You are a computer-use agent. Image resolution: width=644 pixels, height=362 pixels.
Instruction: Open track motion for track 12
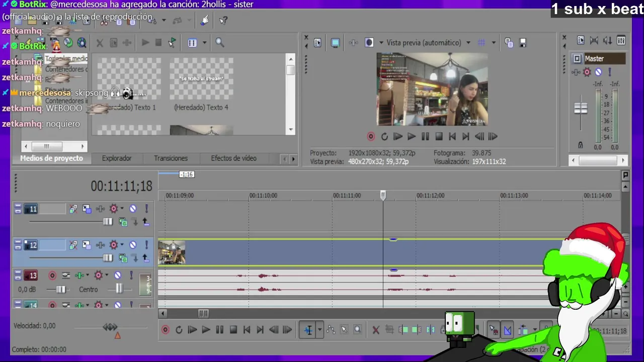point(87,245)
